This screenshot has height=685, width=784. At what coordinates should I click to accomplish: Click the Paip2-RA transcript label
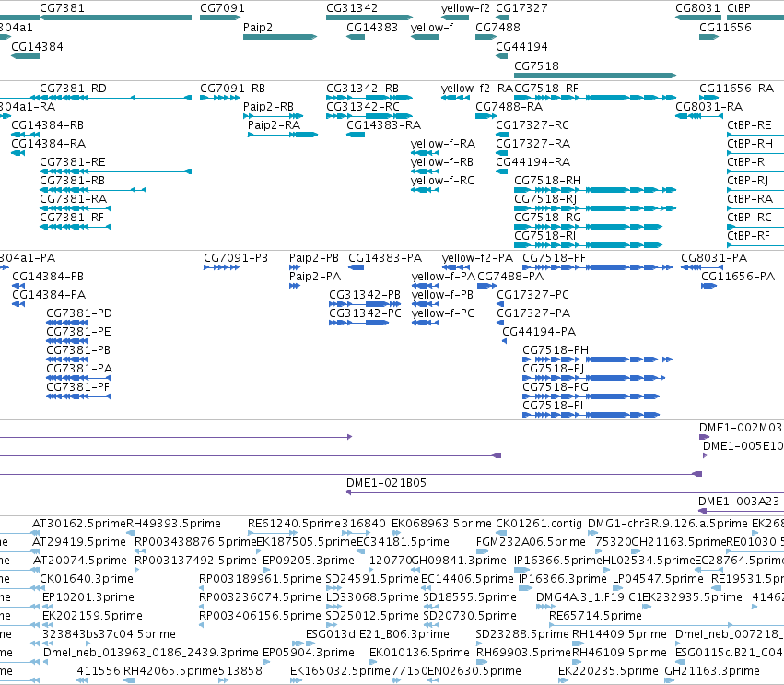click(274, 125)
